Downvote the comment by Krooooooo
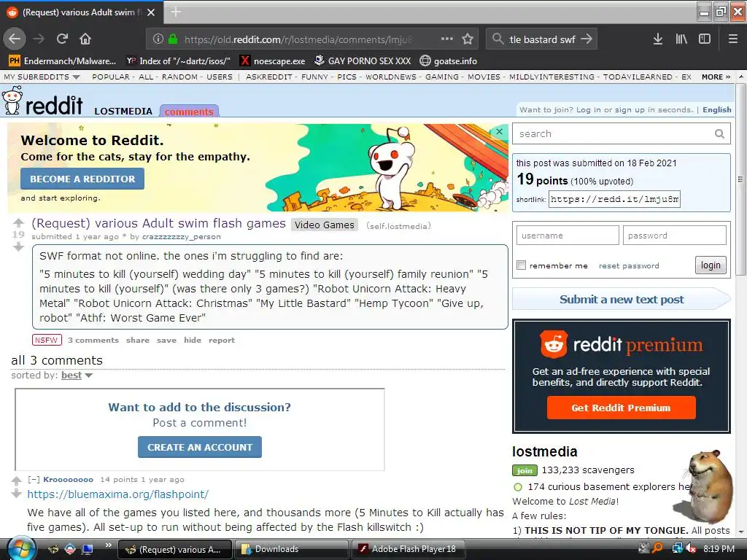The width and height of the screenshot is (747, 560). 16,494
